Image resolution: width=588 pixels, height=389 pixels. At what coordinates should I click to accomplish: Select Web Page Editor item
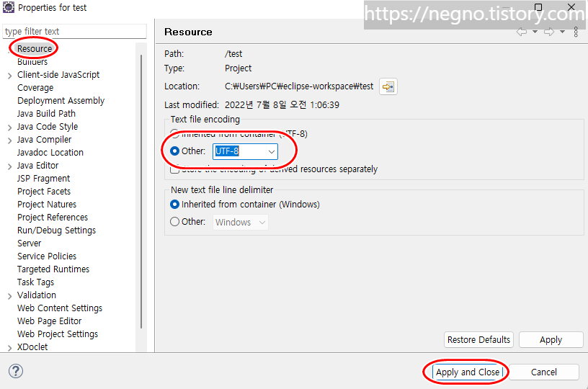(x=50, y=321)
